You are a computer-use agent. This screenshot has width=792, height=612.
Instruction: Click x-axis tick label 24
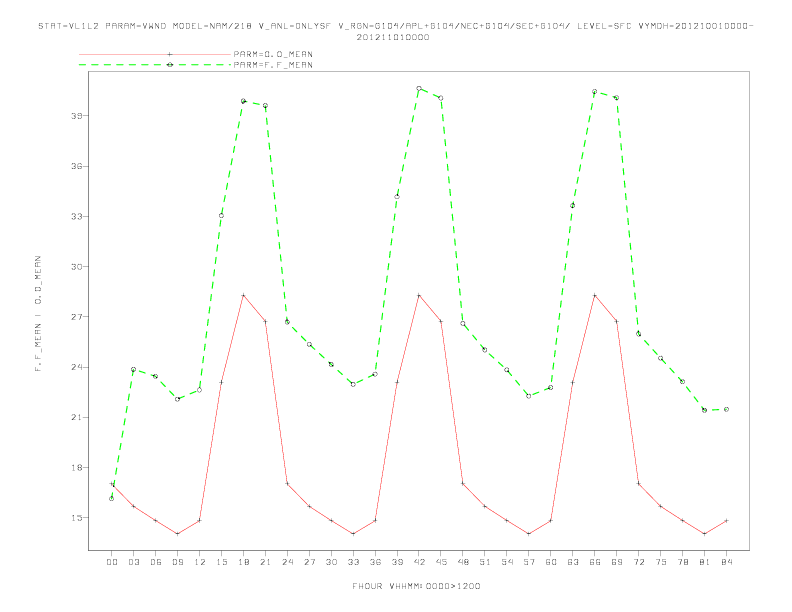click(287, 562)
